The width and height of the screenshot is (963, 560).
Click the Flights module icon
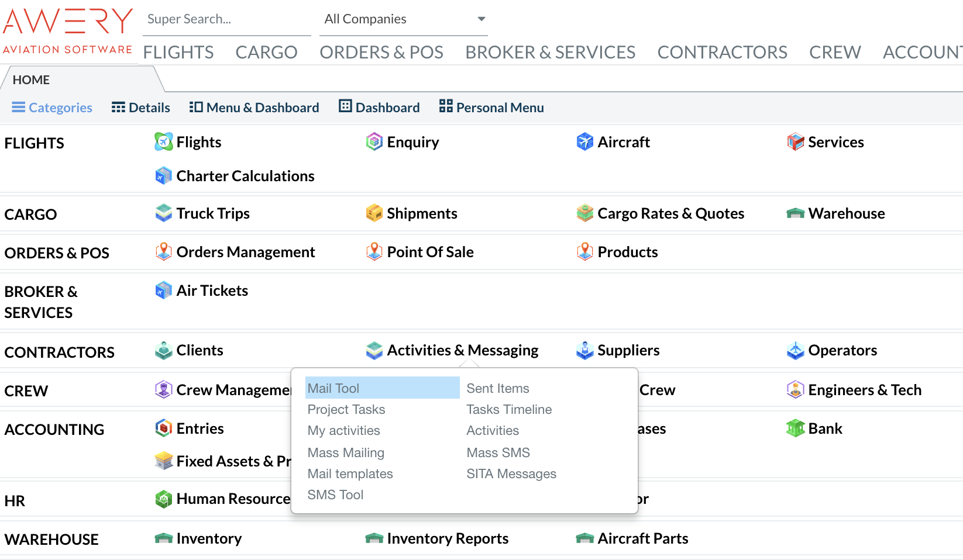tap(163, 142)
